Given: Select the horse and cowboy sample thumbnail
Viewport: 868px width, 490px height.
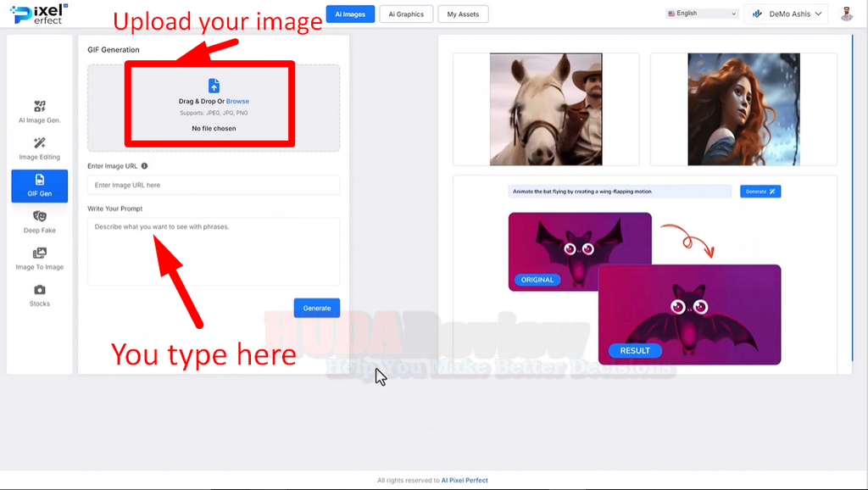Looking at the screenshot, I should point(546,109).
